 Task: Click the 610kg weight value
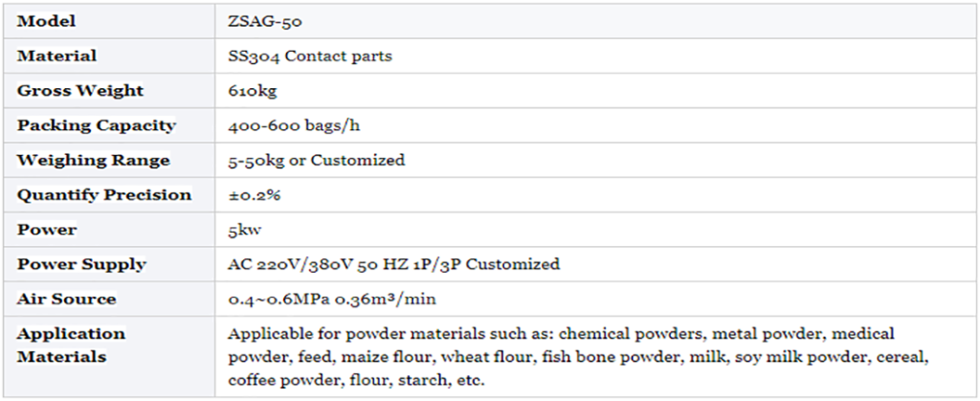tap(253, 91)
